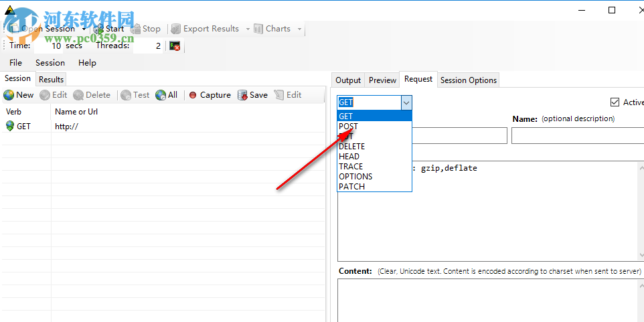Screen dimensions: 644x322
Task: Click the Stop toolbar button
Action: pyautogui.click(x=145, y=29)
